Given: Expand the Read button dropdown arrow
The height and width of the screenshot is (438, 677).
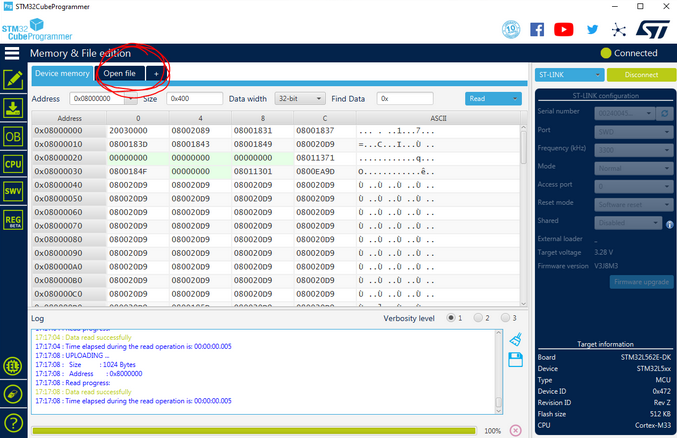Looking at the screenshot, I should tap(515, 98).
